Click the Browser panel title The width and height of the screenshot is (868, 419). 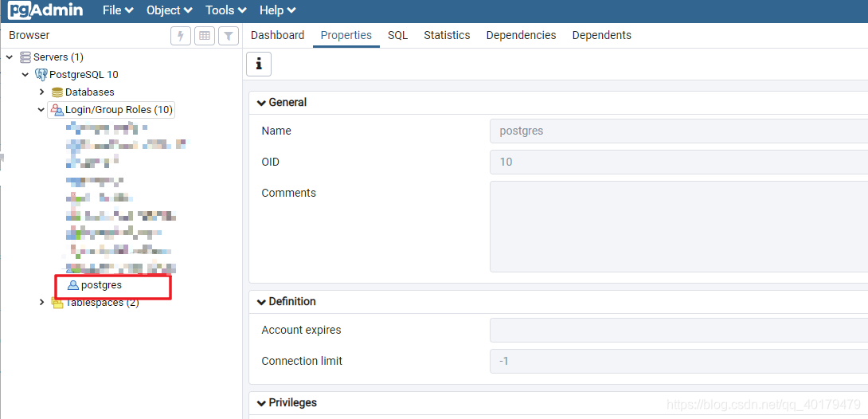[29, 35]
